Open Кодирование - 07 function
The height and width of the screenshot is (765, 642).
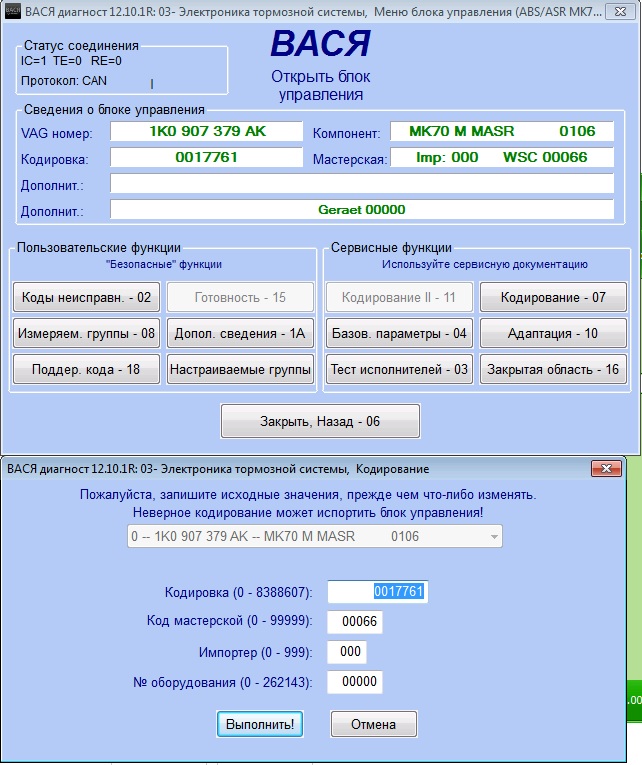[553, 297]
